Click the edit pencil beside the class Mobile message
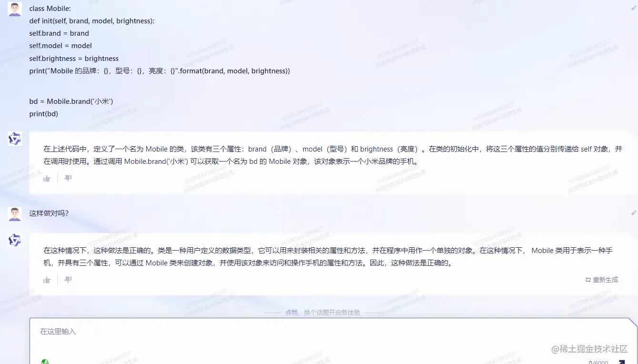The width and height of the screenshot is (638, 364). [634, 8]
